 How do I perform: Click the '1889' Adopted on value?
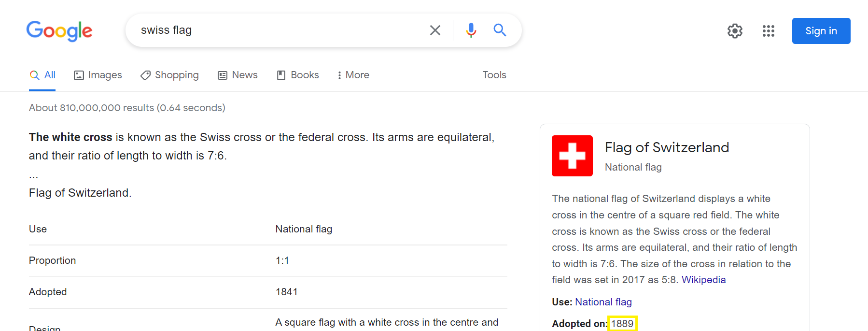(622, 324)
